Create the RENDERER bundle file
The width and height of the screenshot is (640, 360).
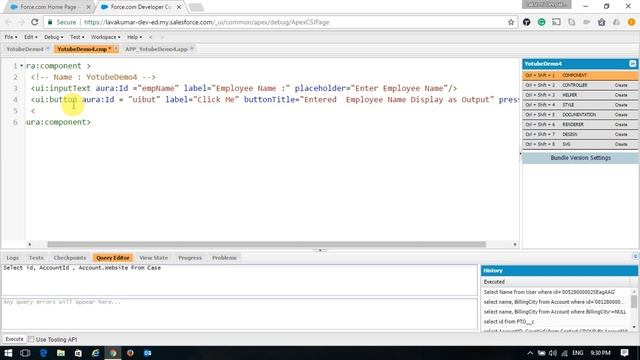(x=621, y=124)
